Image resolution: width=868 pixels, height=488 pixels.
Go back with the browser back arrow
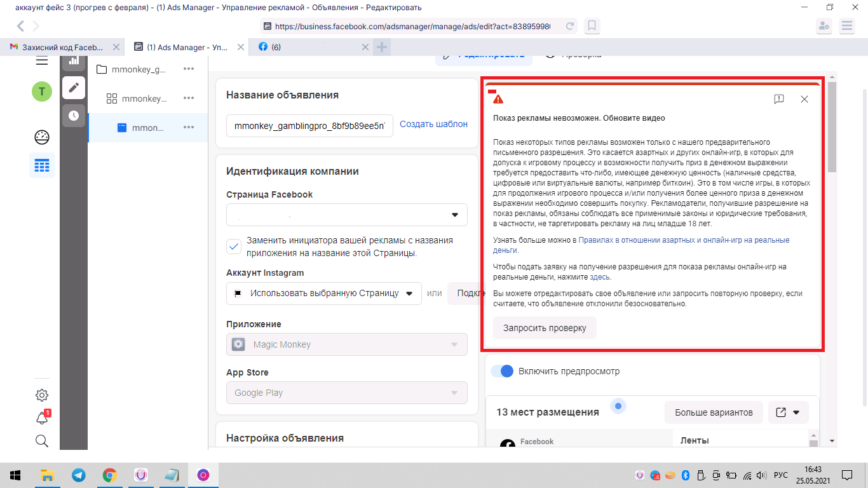pos(21,26)
